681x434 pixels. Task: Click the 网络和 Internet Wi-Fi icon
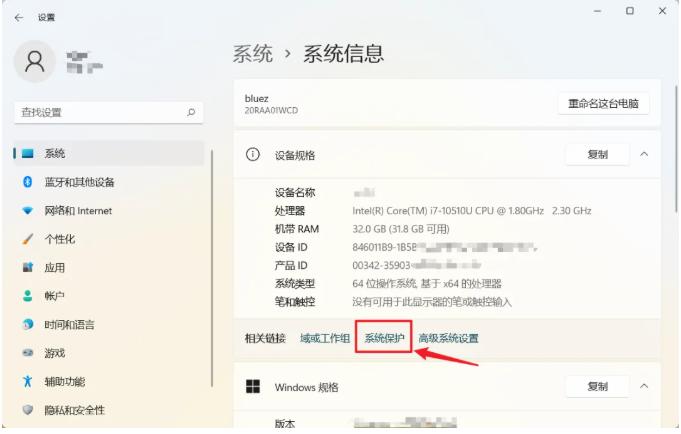28,211
